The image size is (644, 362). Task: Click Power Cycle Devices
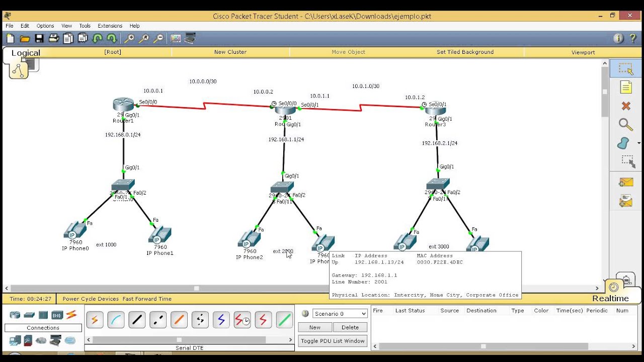[x=91, y=299]
